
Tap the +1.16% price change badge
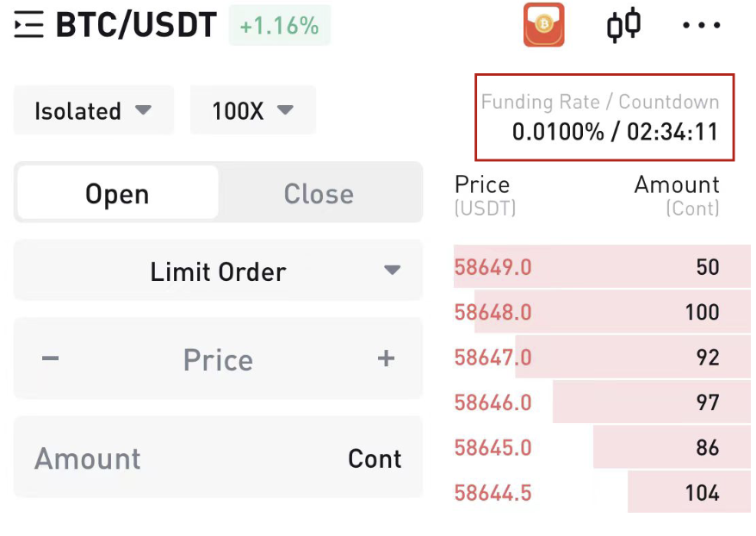280,25
